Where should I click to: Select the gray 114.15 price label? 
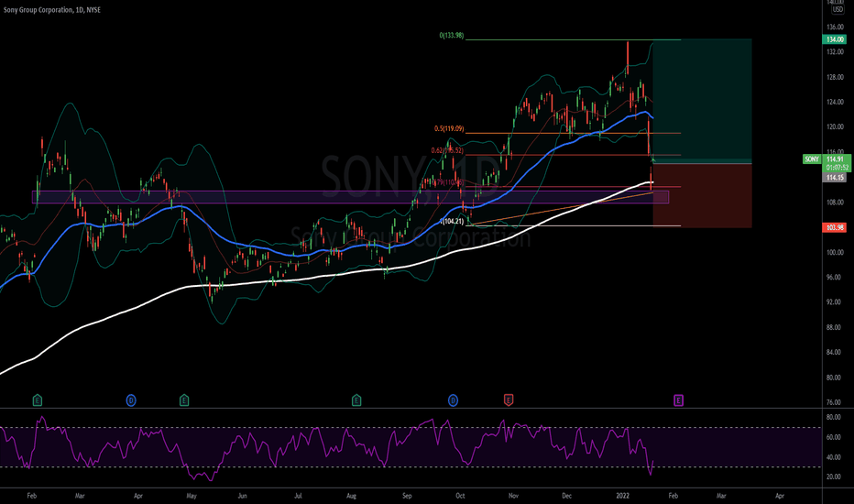pyautogui.click(x=835, y=178)
